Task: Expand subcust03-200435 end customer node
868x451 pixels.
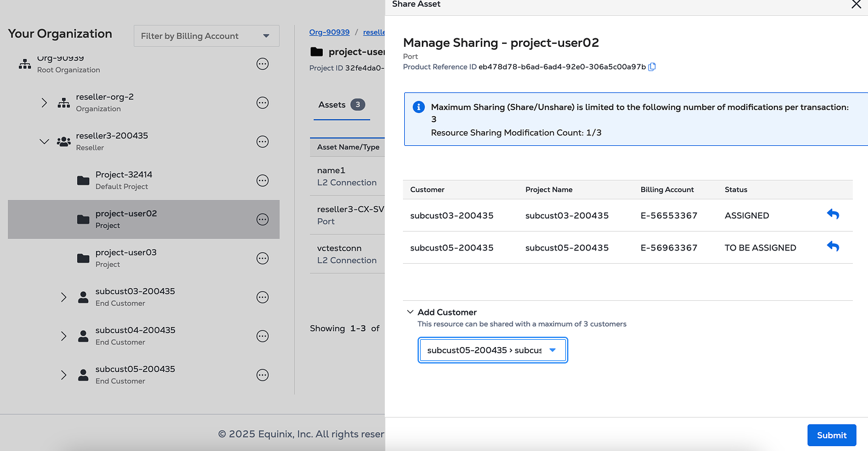Action: (x=64, y=297)
